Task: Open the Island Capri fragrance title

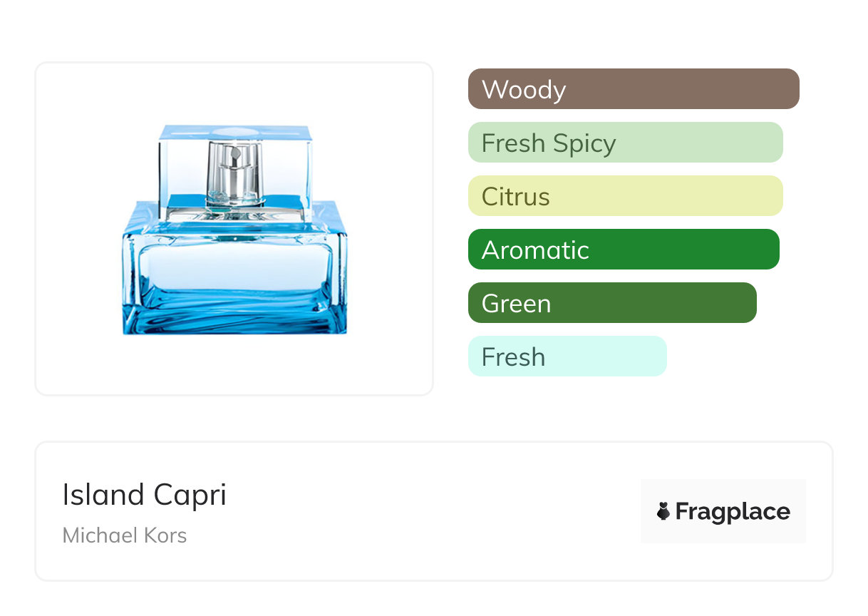Action: (x=145, y=495)
